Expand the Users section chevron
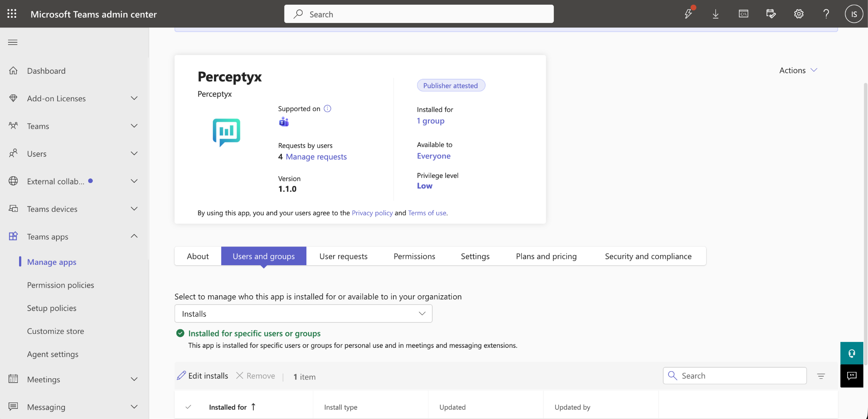868x419 pixels. [134, 153]
